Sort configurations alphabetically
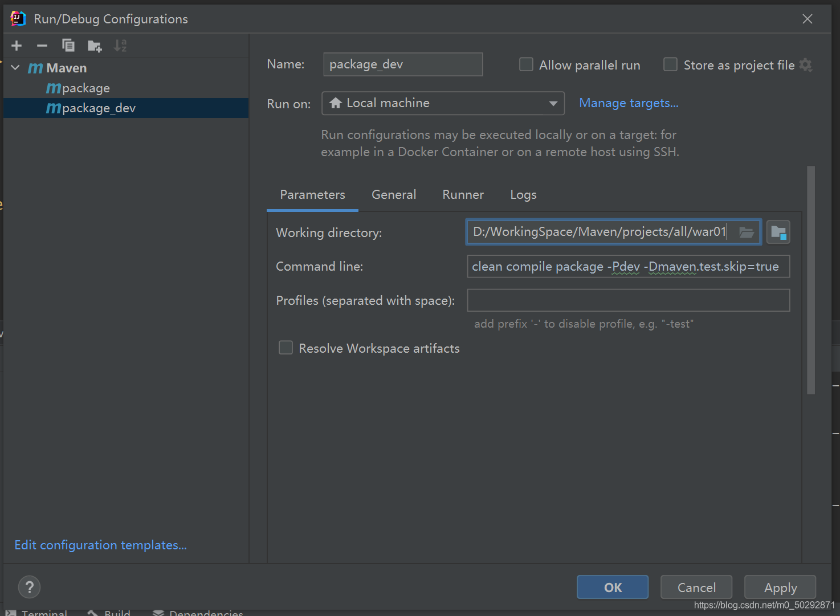Screen dimensions: 840x616 (x=120, y=46)
